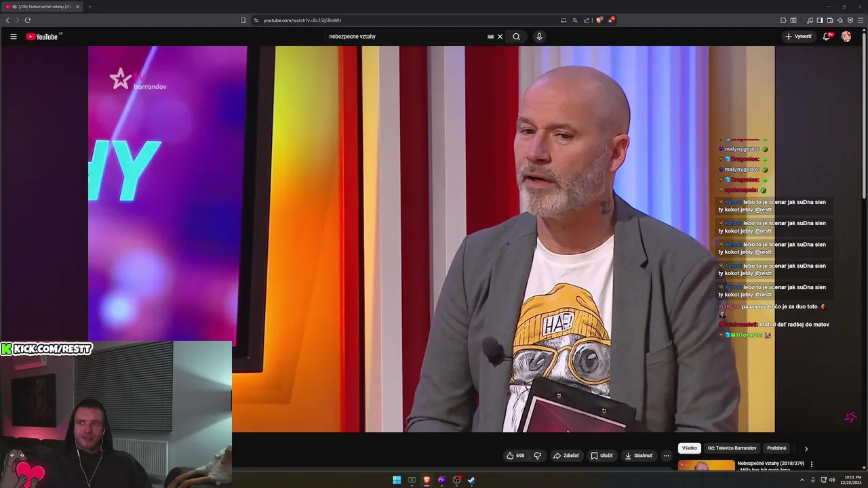Screen dimensions: 868x488
Task: Select the Všetko filter chip
Action: point(690,448)
